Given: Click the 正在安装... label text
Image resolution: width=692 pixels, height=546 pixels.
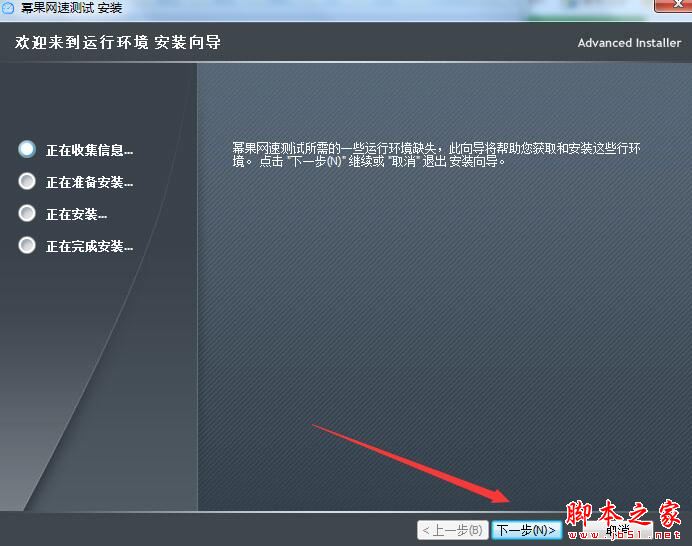Looking at the screenshot, I should point(76,215).
